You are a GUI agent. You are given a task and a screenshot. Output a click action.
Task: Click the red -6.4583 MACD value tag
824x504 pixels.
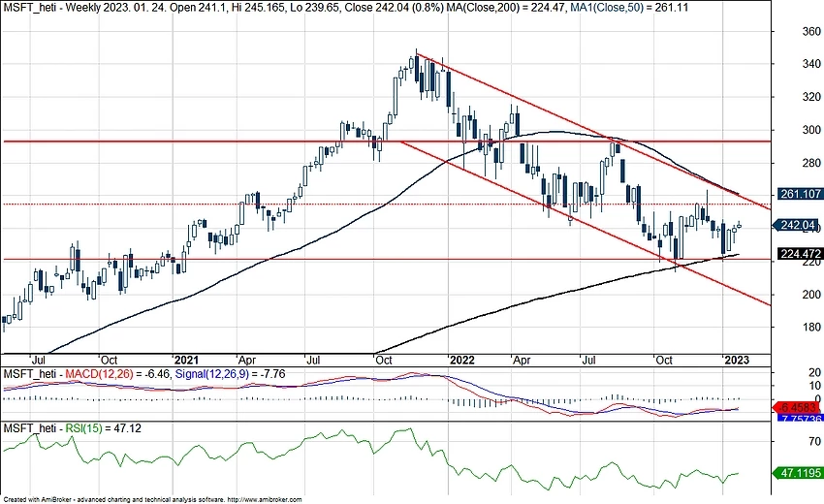click(x=798, y=407)
